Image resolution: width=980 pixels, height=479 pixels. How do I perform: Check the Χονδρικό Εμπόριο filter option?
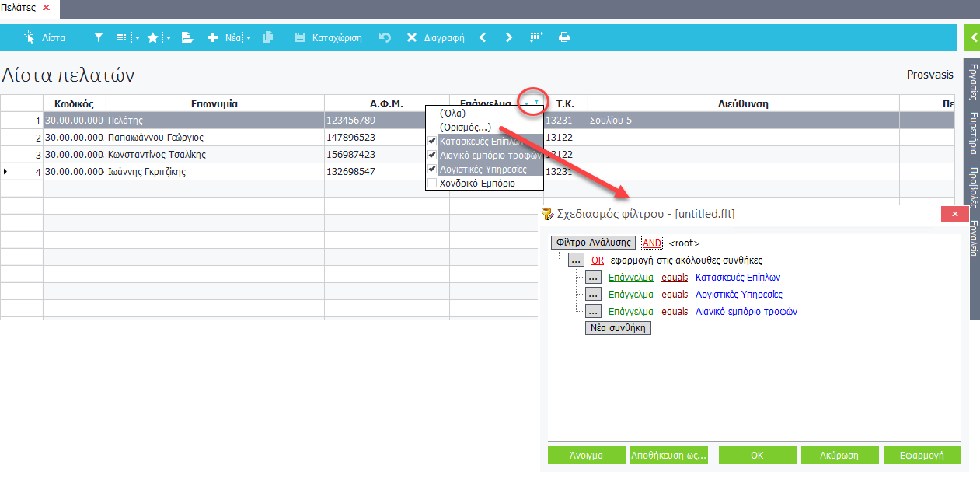[x=432, y=184]
